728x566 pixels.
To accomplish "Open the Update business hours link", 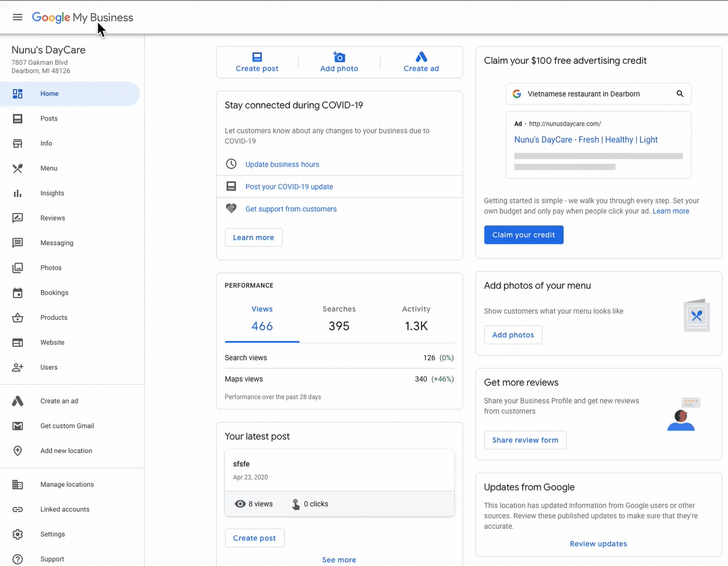I will tap(282, 164).
